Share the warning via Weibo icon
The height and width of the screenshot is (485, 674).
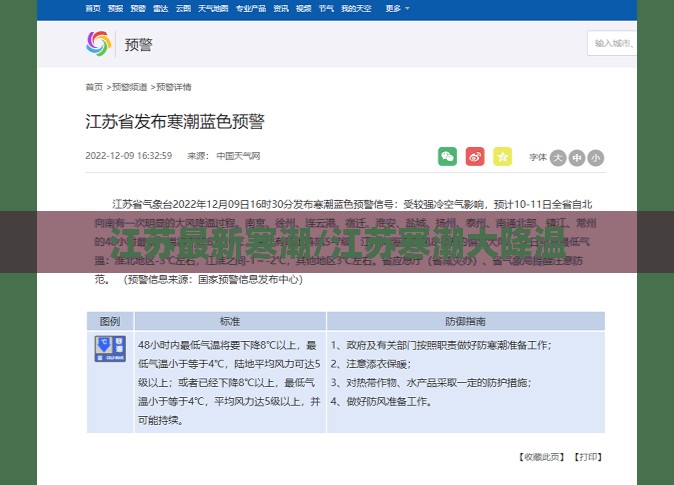[475, 157]
